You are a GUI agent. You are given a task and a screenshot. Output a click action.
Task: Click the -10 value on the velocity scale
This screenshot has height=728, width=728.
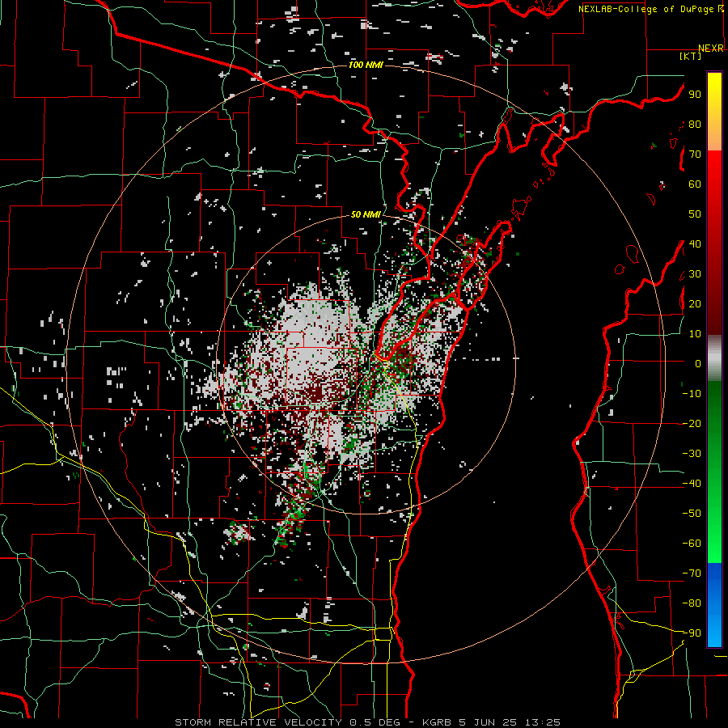click(x=692, y=394)
